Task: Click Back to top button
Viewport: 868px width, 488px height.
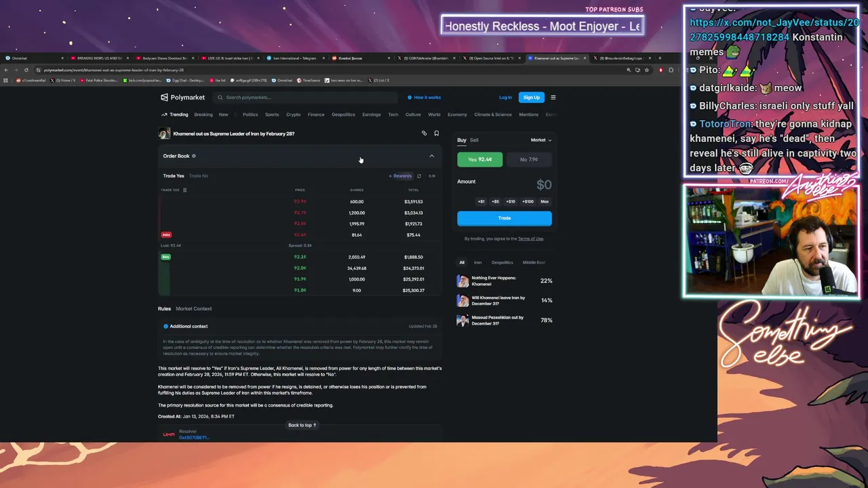Action: click(302, 425)
